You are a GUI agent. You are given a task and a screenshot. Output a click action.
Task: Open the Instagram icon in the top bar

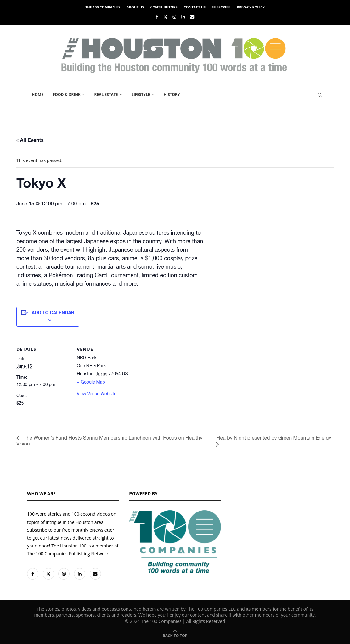(x=174, y=17)
